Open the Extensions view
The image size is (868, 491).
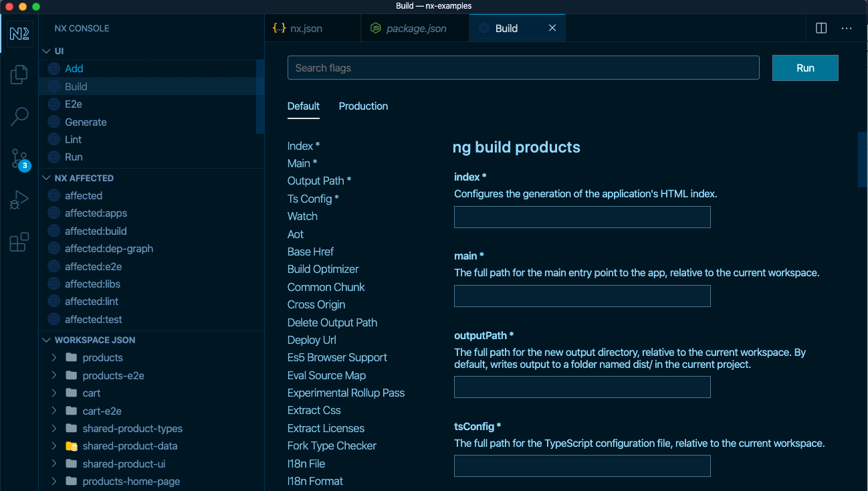tap(19, 240)
